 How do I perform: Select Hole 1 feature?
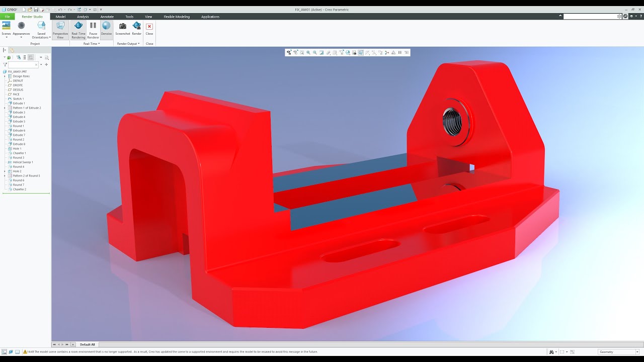(x=17, y=149)
